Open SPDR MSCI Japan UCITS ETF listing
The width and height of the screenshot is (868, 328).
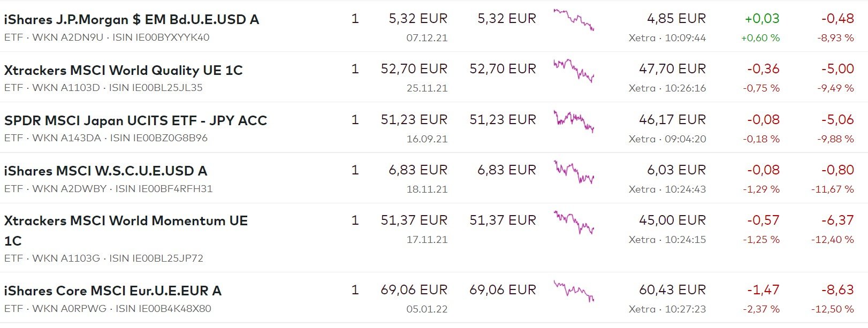pyautogui.click(x=135, y=120)
